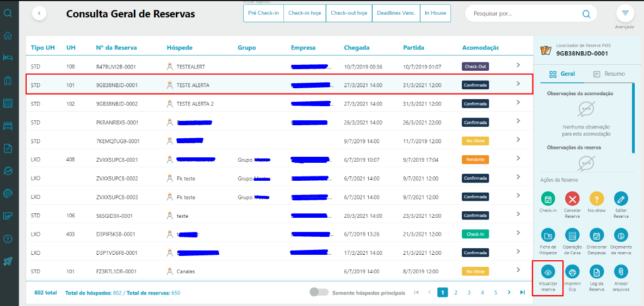Open the help question mark in sidebar

8,238
